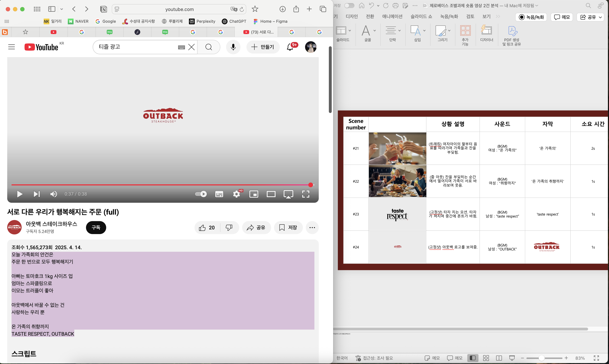
Task: Bookmark this page with the star icon
Action: (x=255, y=9)
